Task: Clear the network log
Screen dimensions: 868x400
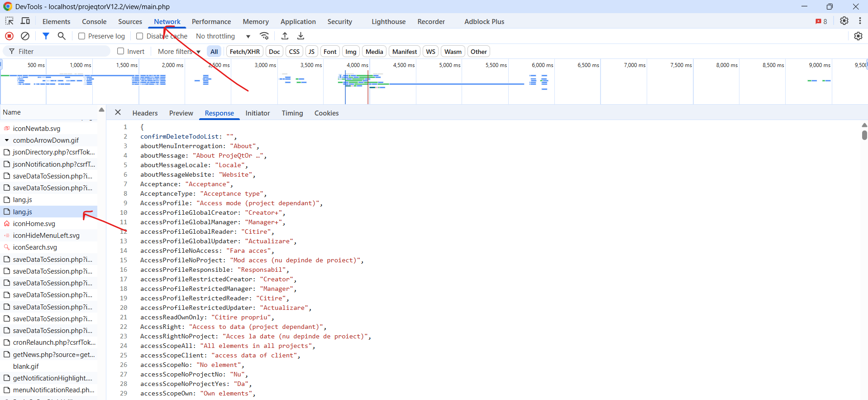Action: click(x=25, y=36)
